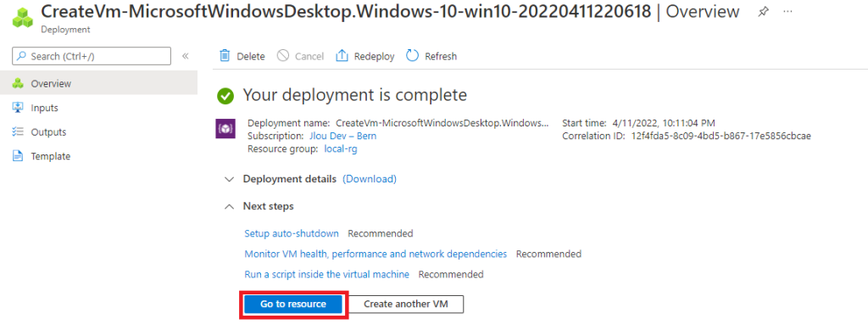Expand the Deployment details section
Viewport: 868px width, 330px height.
(x=229, y=179)
